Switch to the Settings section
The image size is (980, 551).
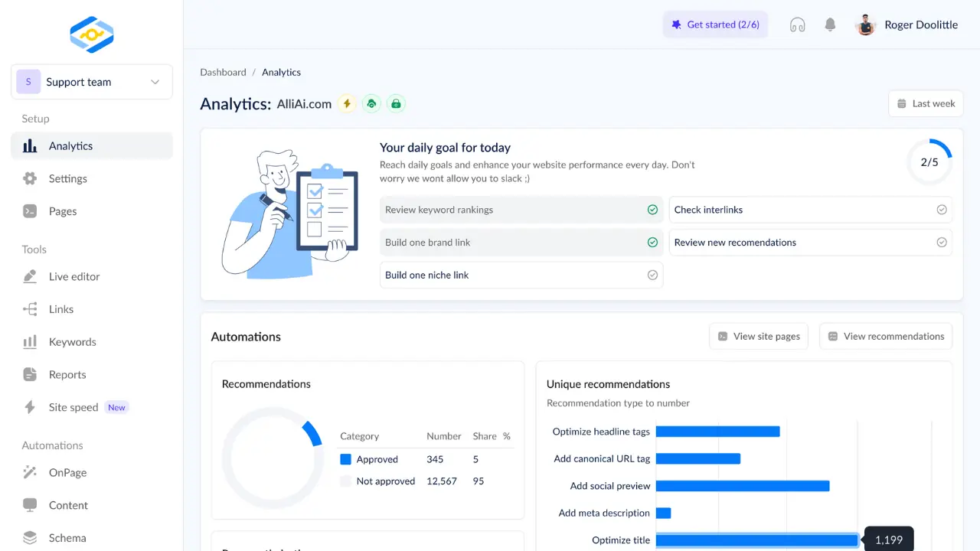[x=67, y=178]
